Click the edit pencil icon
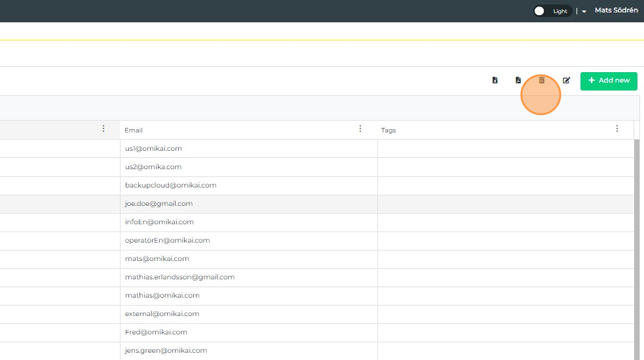The image size is (644, 360). pyautogui.click(x=567, y=81)
